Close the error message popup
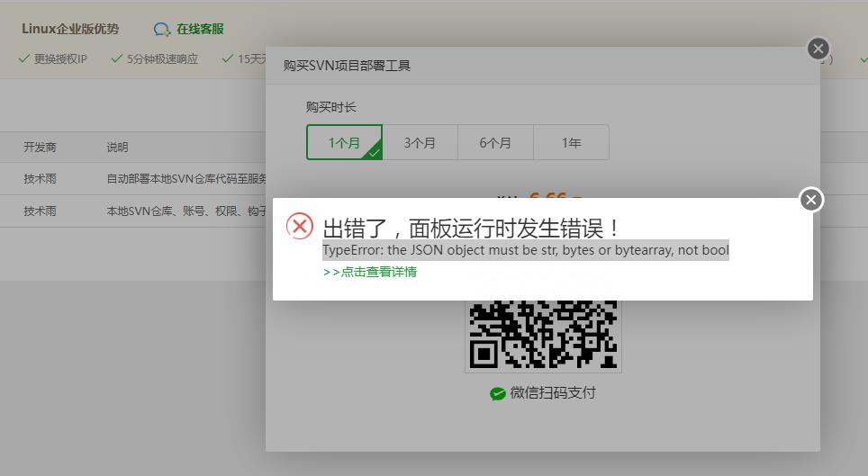The width and height of the screenshot is (868, 476). 811,200
